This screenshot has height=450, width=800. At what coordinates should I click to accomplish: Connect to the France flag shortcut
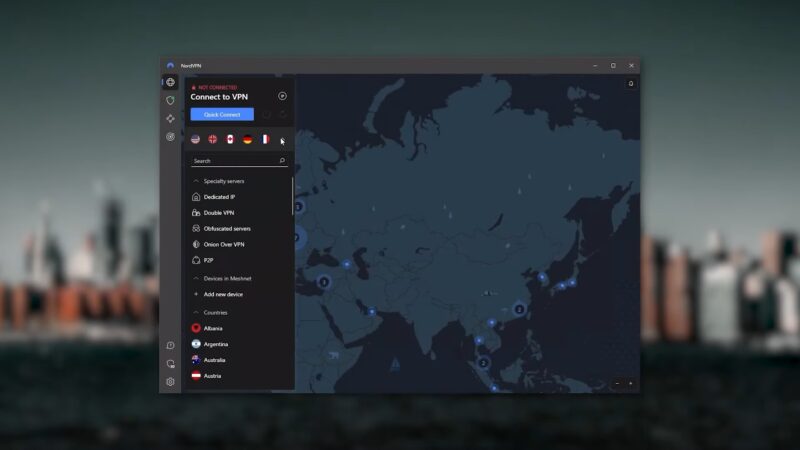point(265,139)
